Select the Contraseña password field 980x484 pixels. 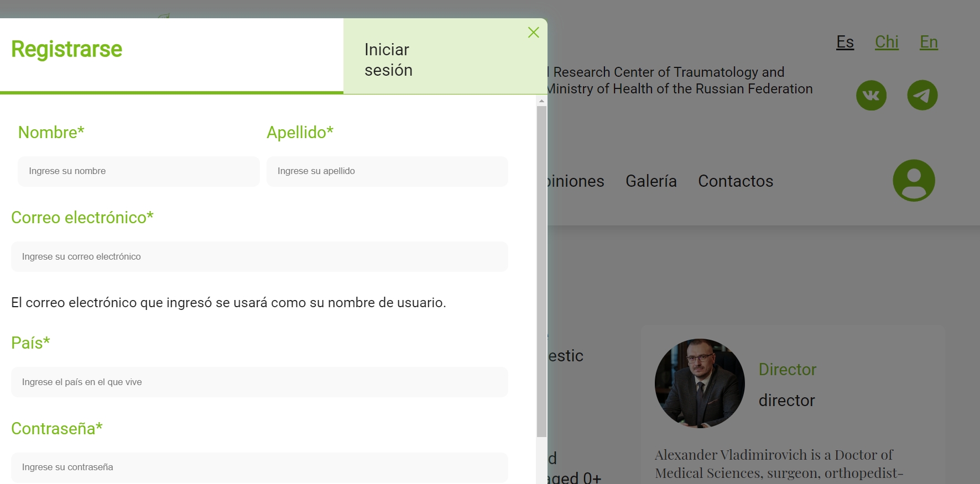click(x=259, y=467)
